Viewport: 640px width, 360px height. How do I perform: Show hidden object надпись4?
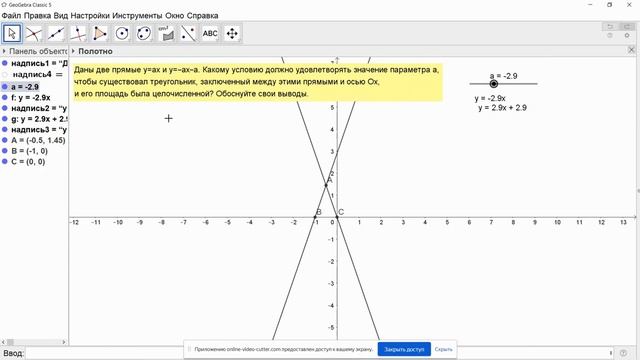(x=4, y=75)
